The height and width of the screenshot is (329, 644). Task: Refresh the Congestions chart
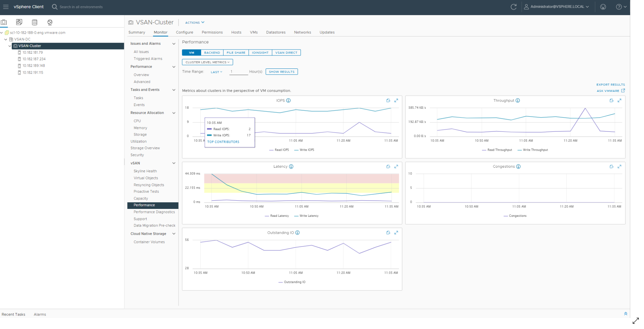(611, 167)
